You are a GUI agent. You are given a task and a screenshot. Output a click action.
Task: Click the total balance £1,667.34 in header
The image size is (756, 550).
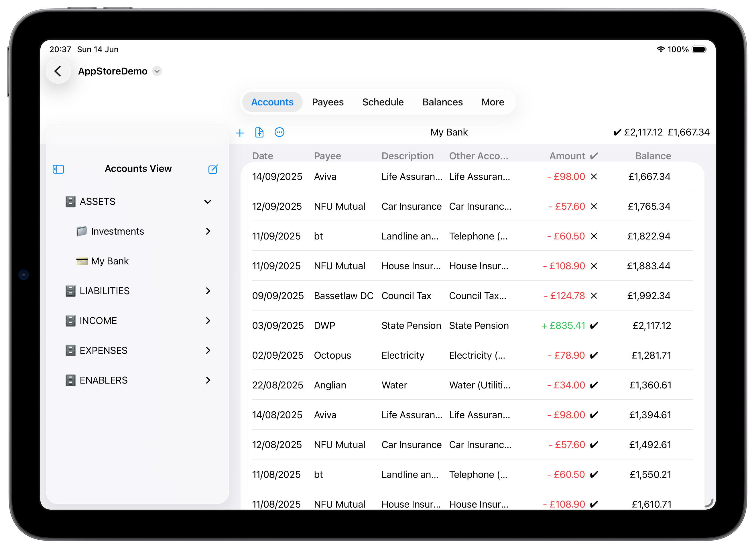tap(688, 132)
